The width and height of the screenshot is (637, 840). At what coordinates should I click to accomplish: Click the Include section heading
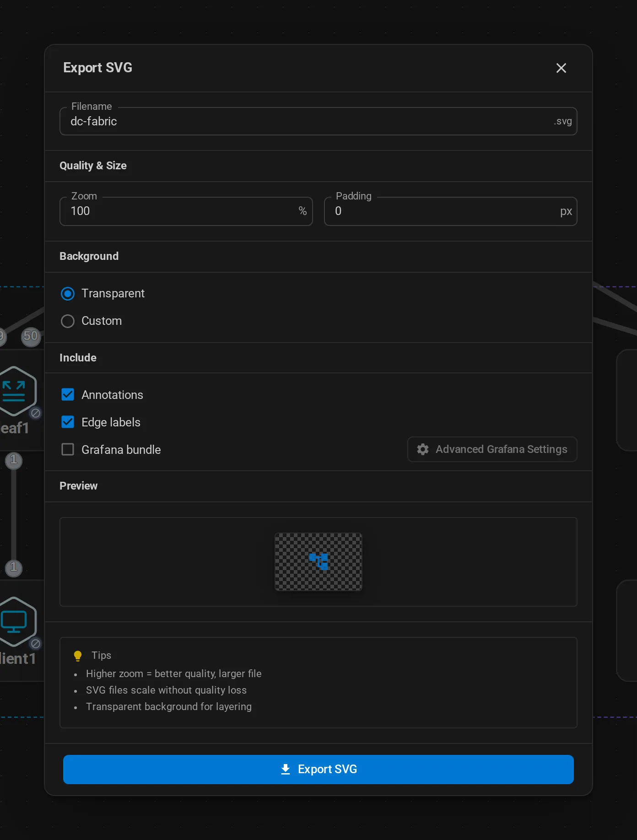(78, 358)
